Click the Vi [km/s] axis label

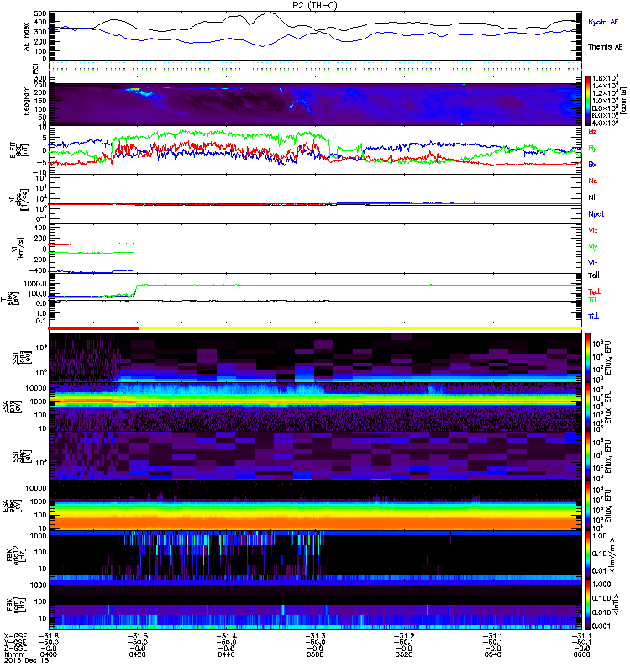(18, 249)
